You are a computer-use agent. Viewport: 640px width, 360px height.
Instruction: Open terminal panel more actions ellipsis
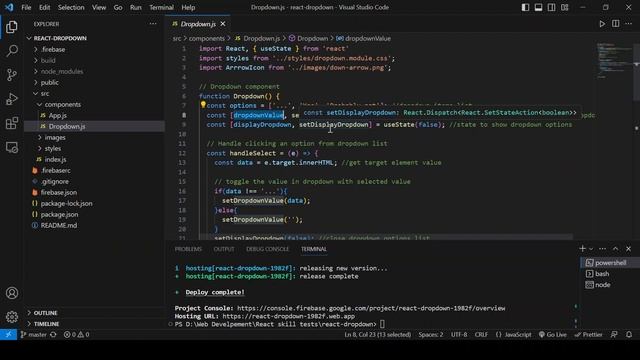[x=602, y=249]
